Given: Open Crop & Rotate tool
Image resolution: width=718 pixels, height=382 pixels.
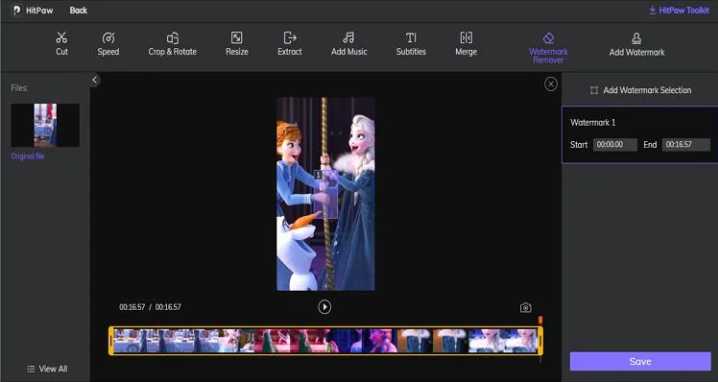Looking at the screenshot, I should tap(173, 44).
